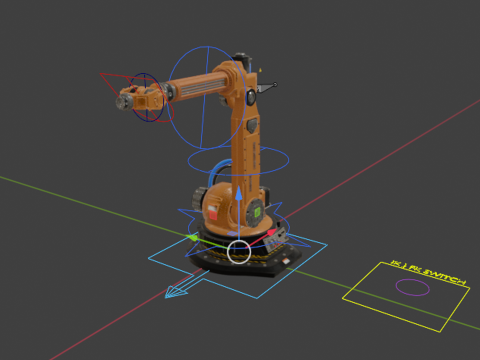The height and width of the screenshot is (360, 480).
Task: Select the red X-axis move gizmo arrow
Action: tap(272, 232)
